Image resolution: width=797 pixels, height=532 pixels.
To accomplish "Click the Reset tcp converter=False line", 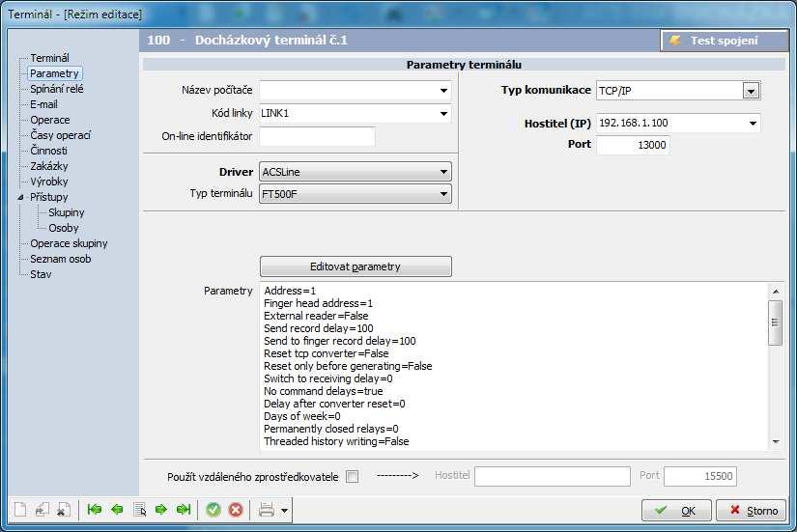I will point(326,353).
